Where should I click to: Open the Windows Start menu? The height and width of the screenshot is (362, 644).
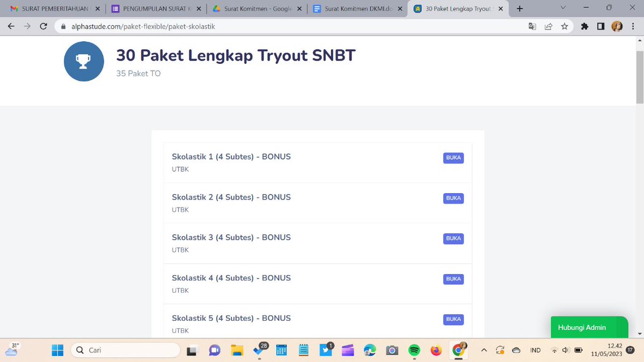[57, 350]
